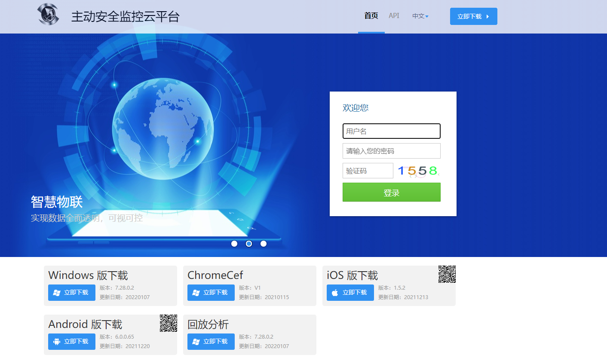
Task: Click the Apple icon in the iOS download button
Action: [335, 293]
